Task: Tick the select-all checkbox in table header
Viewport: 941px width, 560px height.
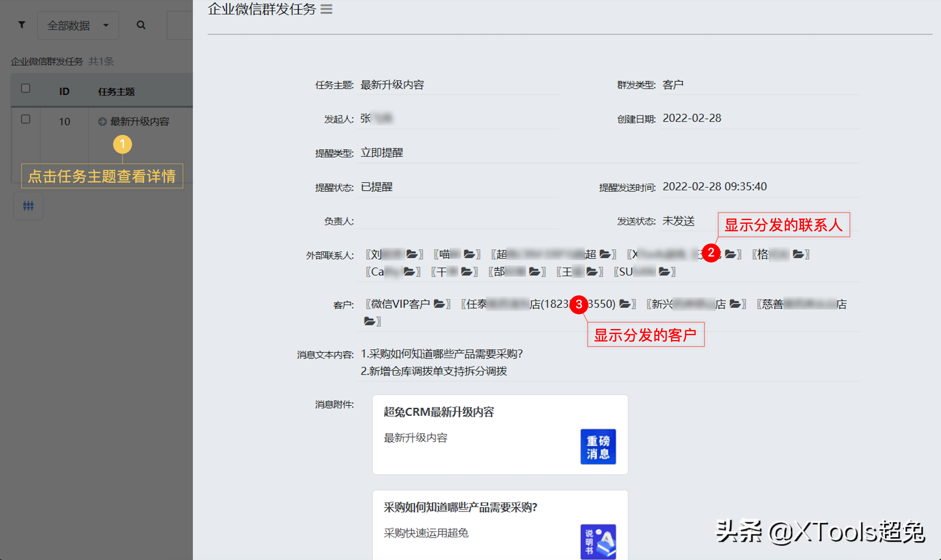Action: [26, 88]
